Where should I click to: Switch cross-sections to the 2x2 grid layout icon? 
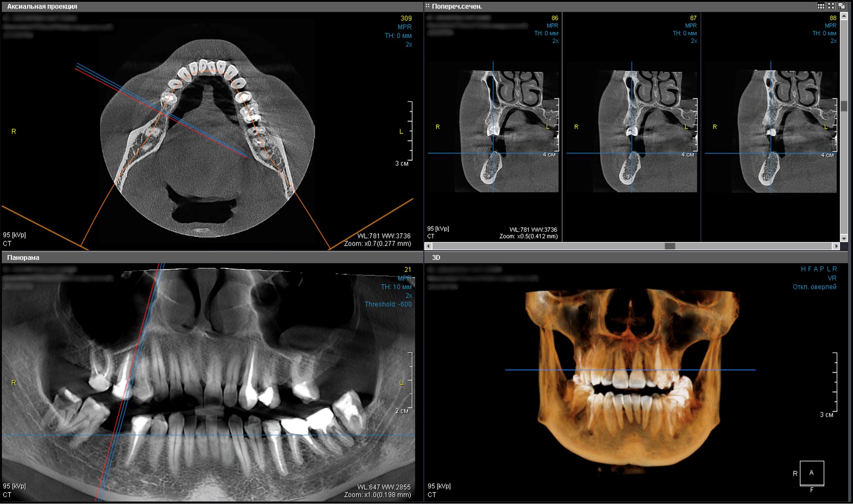tap(831, 6)
